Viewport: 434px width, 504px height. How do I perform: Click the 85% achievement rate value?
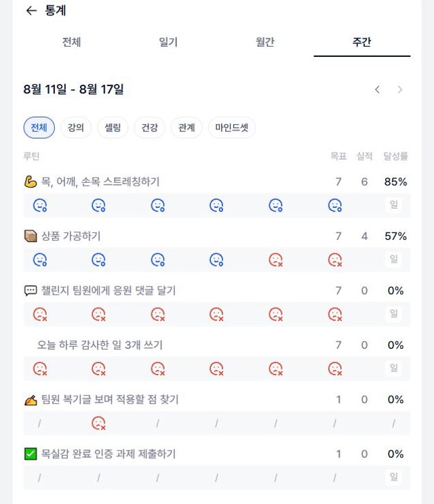pos(396,182)
